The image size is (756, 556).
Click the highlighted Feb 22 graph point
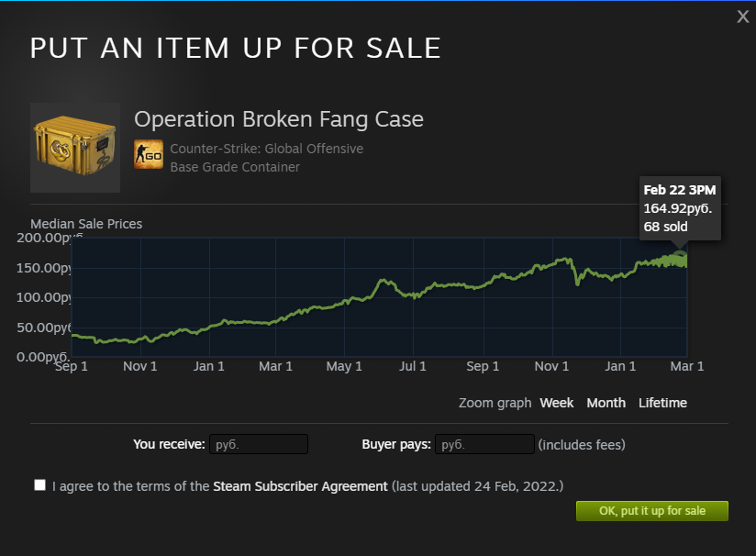681,257
